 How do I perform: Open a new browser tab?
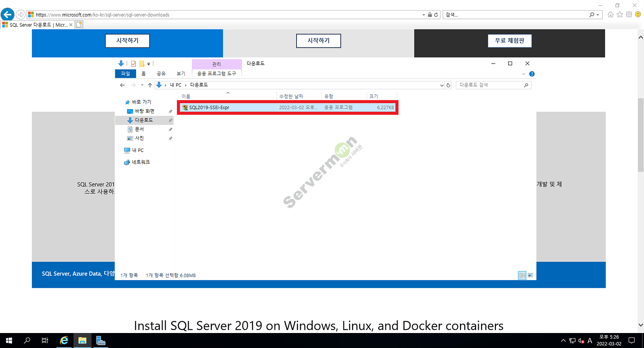click(x=79, y=25)
